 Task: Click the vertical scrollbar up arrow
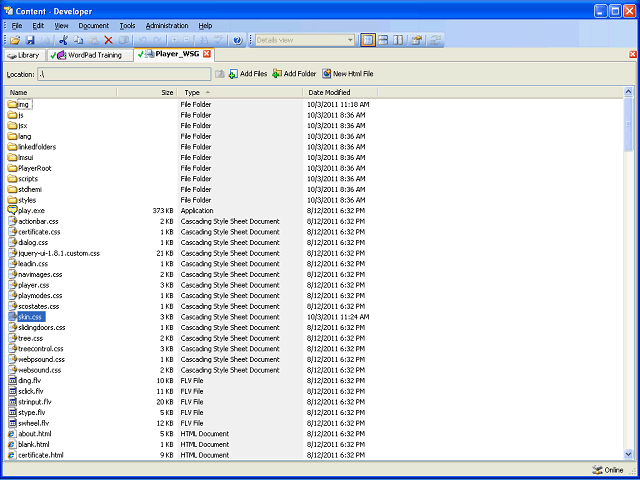click(x=629, y=92)
